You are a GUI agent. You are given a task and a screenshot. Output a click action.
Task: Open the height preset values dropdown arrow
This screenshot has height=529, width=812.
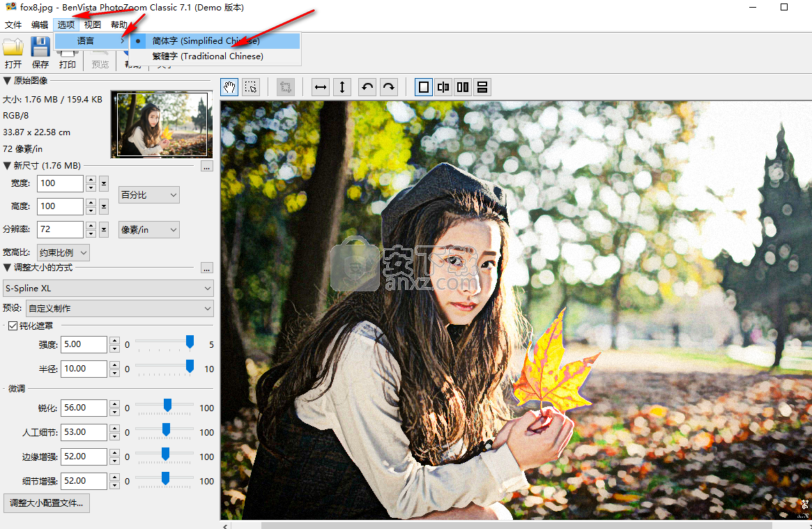tap(104, 206)
